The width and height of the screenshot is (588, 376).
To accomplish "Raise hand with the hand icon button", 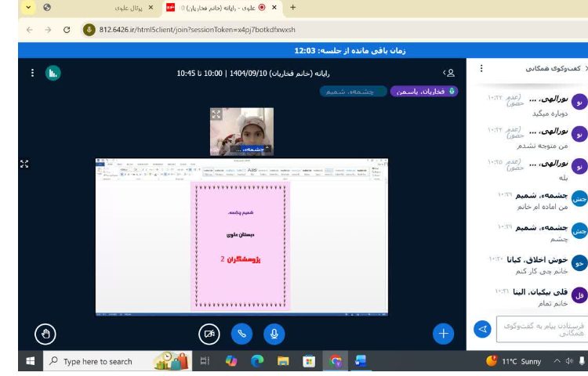I will point(45,334).
